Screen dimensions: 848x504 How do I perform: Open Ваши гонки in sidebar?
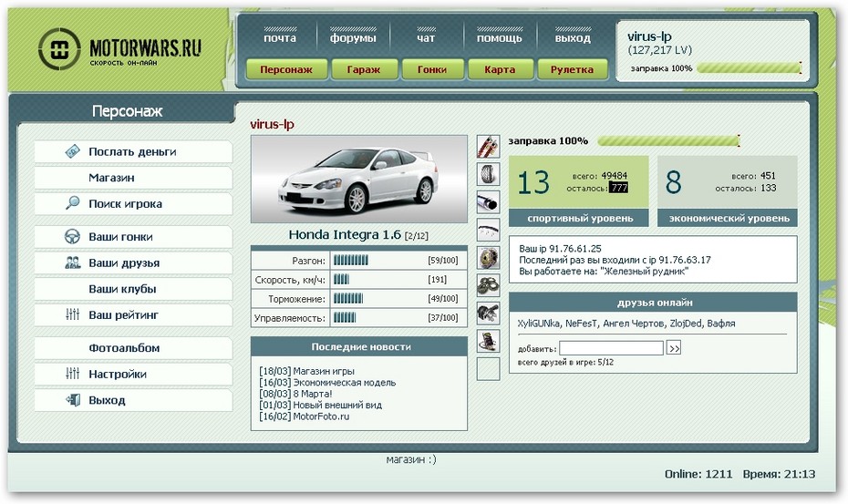coord(133,237)
